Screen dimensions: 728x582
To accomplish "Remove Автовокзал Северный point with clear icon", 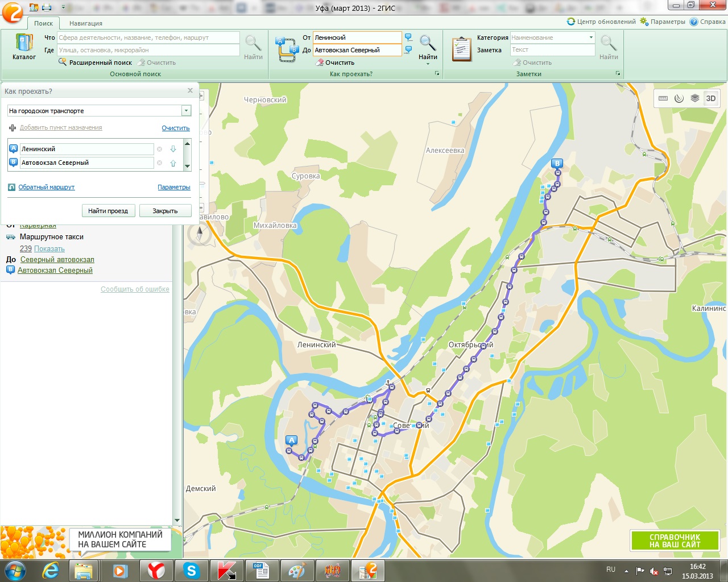I will 159,163.
